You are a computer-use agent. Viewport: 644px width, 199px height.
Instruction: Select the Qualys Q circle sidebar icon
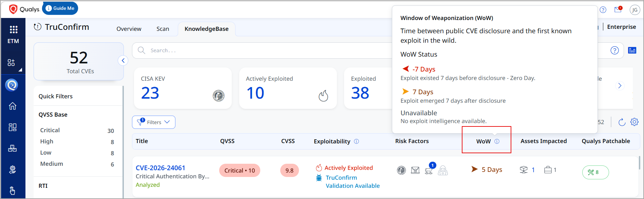pos(12,85)
